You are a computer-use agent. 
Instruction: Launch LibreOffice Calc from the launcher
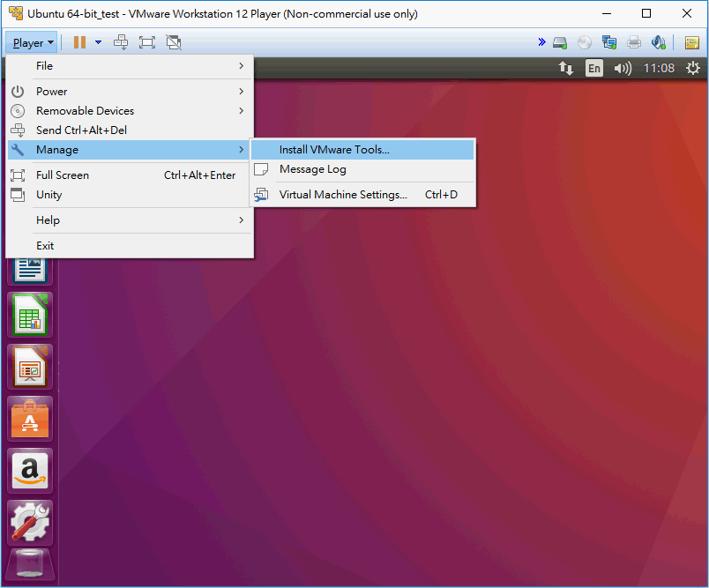point(30,315)
